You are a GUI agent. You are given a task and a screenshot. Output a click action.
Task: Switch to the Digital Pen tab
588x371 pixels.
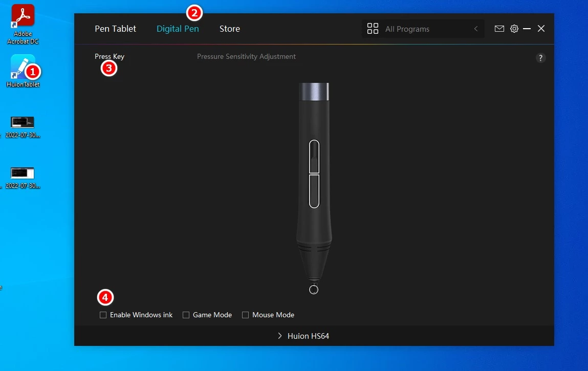point(178,29)
